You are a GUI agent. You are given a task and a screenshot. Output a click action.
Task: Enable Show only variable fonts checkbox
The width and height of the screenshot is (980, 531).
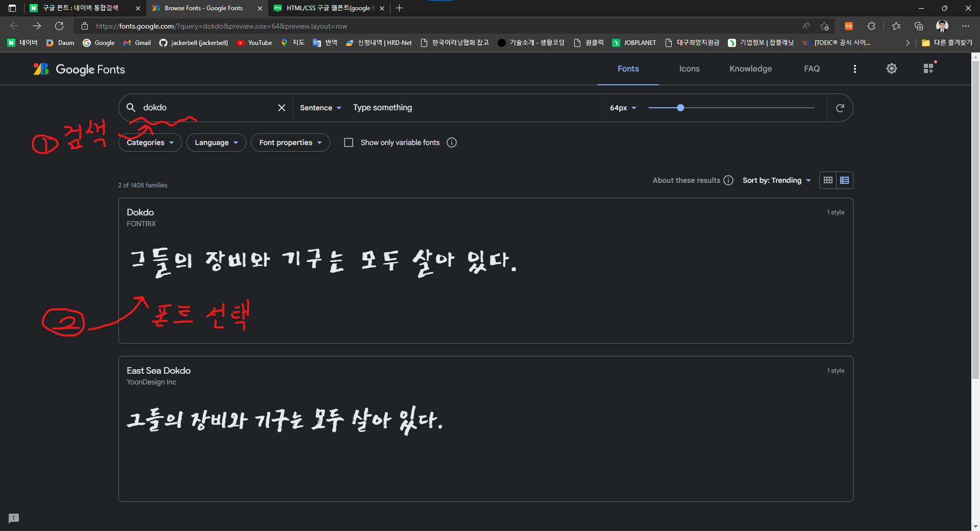(349, 142)
